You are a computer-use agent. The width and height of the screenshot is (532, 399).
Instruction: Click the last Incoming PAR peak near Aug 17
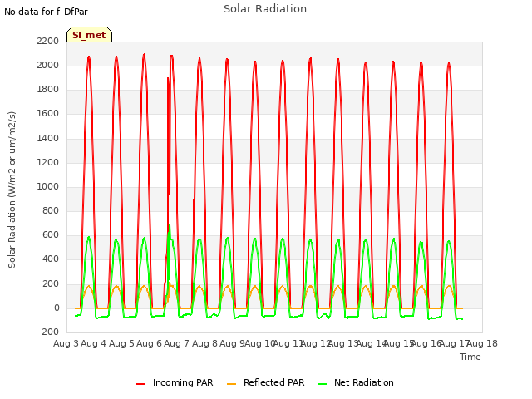[449, 64]
